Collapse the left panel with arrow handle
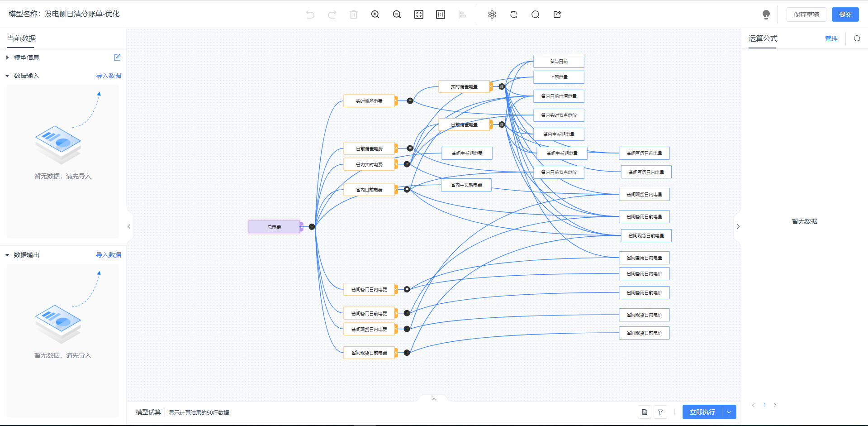 tap(129, 227)
